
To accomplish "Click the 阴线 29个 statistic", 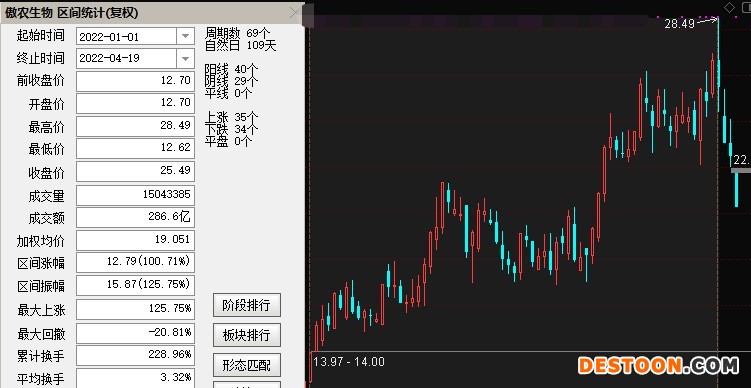I will [231, 81].
